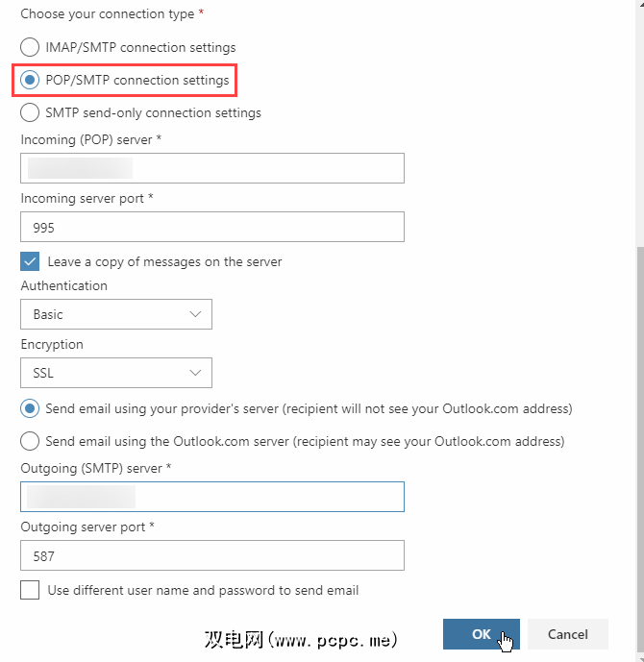The width and height of the screenshot is (644, 662).
Task: Click the Incoming (POP) server field
Action: [x=211, y=168]
